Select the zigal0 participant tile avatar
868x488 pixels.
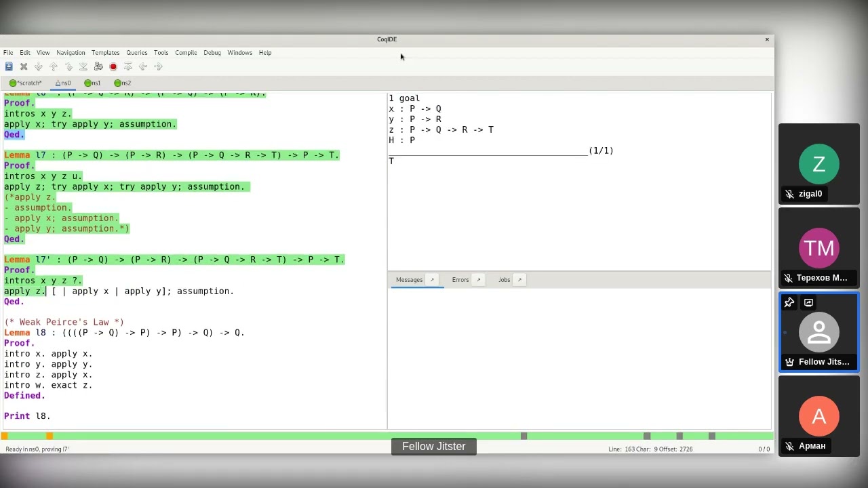pos(818,165)
